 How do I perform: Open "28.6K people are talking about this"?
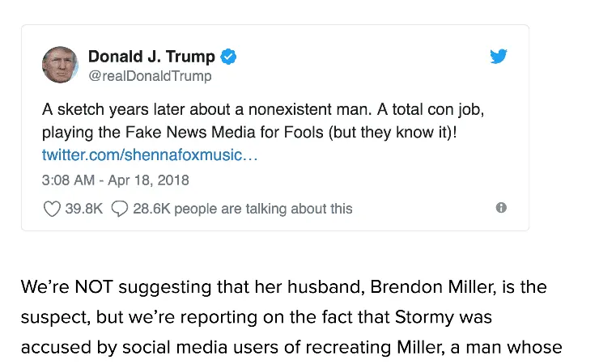point(243,209)
